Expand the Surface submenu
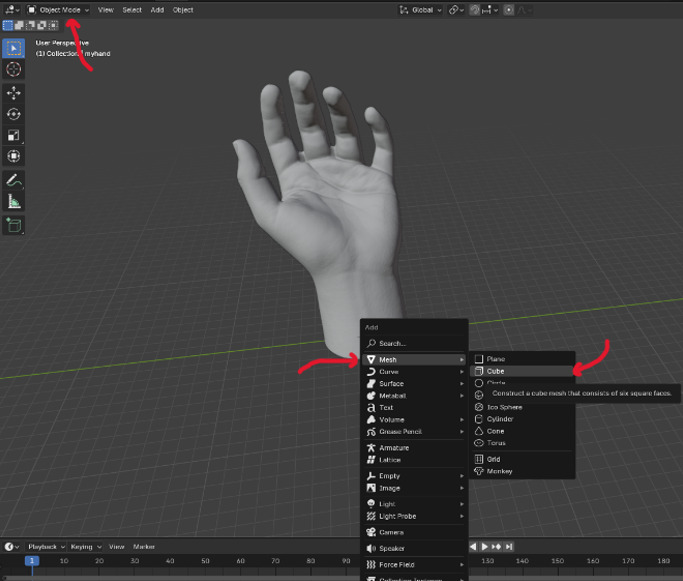 414,383
